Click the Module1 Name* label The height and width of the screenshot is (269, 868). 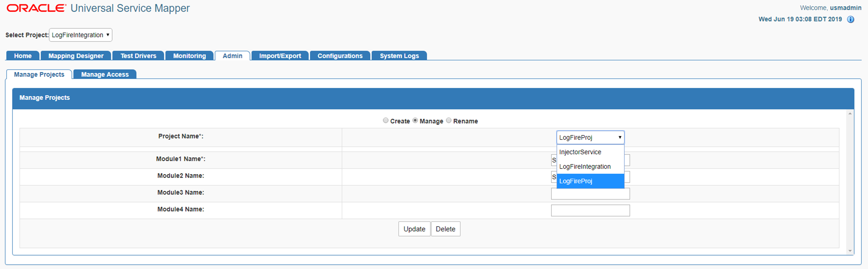click(x=181, y=159)
